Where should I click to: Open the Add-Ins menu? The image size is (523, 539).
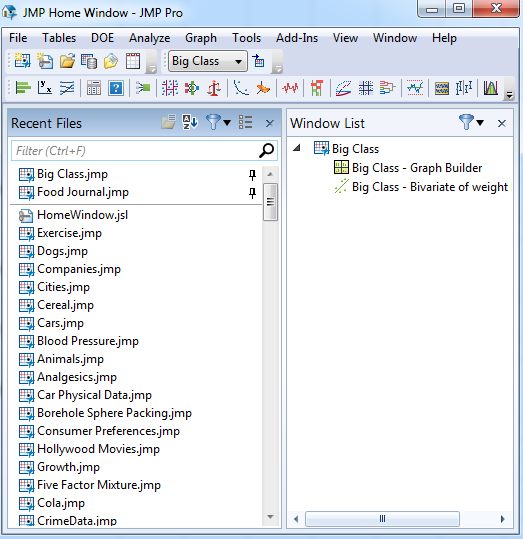click(x=297, y=38)
